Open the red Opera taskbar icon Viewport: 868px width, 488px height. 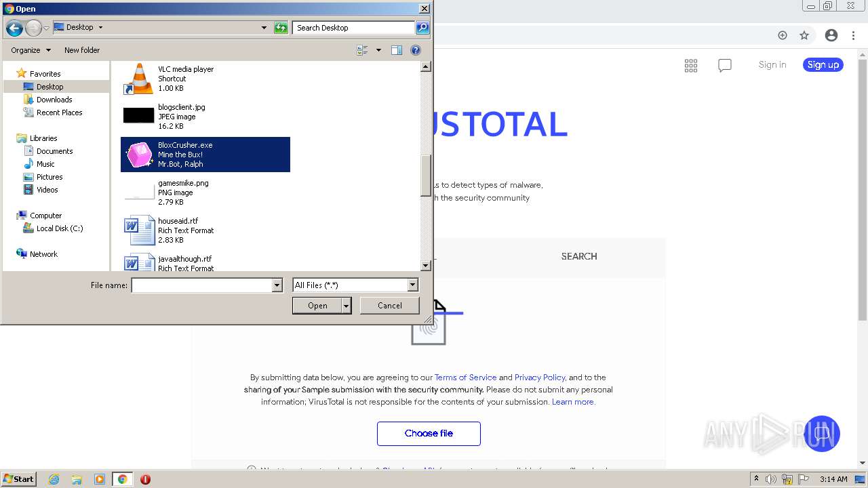[x=145, y=479]
